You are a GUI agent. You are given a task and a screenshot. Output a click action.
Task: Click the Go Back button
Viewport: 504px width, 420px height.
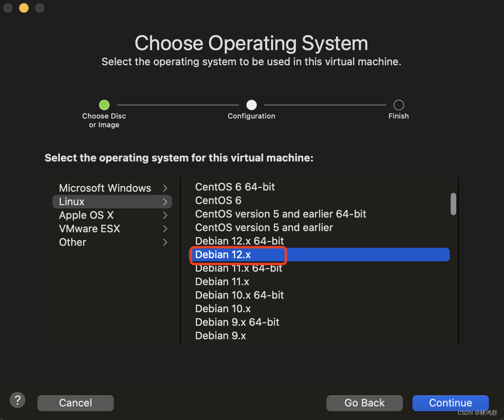364,403
